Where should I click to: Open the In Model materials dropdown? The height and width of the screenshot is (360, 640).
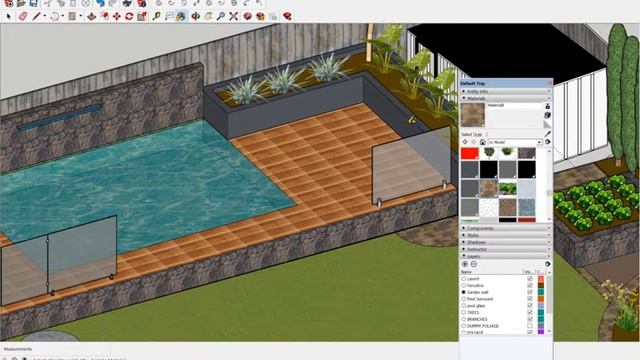(515, 142)
